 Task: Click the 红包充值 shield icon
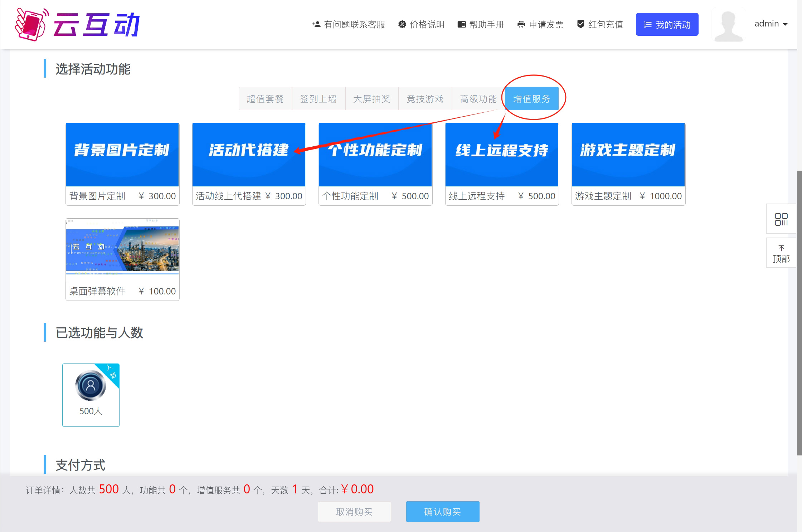581,24
